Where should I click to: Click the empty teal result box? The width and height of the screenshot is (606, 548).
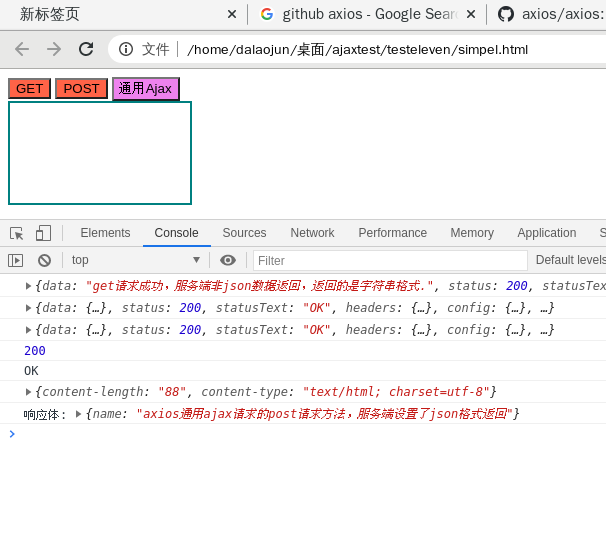pos(100,153)
